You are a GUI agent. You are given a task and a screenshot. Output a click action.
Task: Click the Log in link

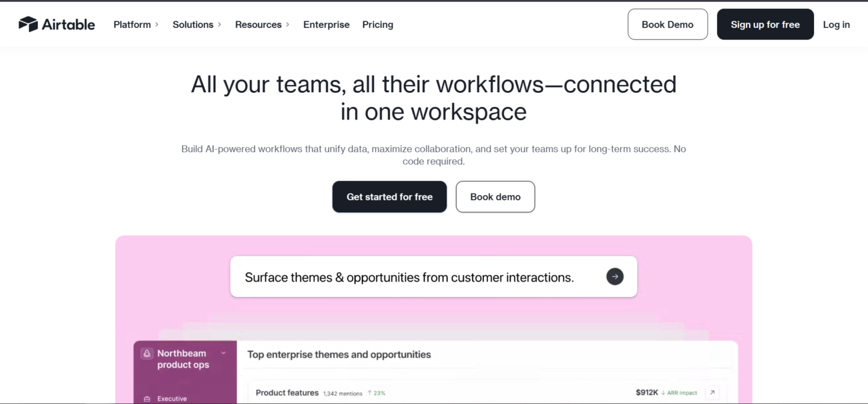(836, 25)
